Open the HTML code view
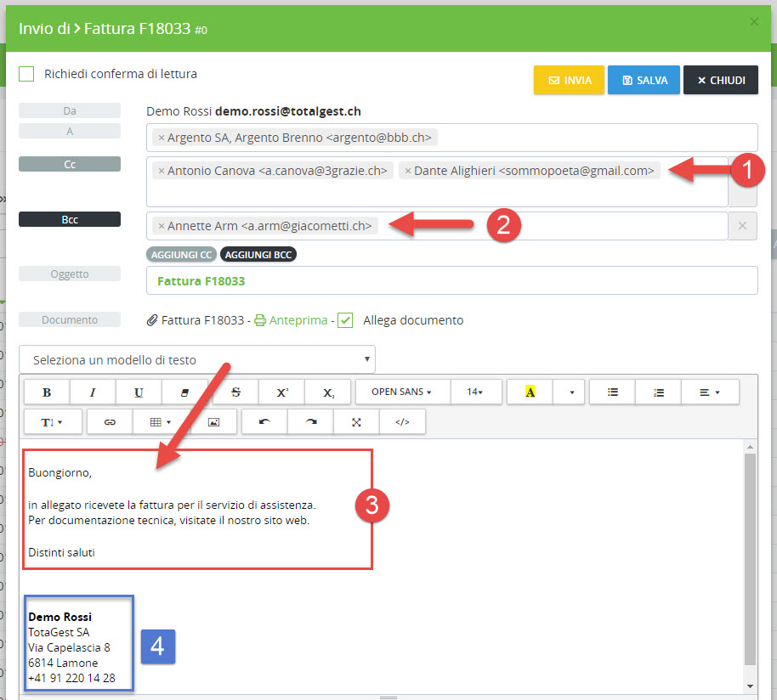Screen dimensions: 777x700 402,422
